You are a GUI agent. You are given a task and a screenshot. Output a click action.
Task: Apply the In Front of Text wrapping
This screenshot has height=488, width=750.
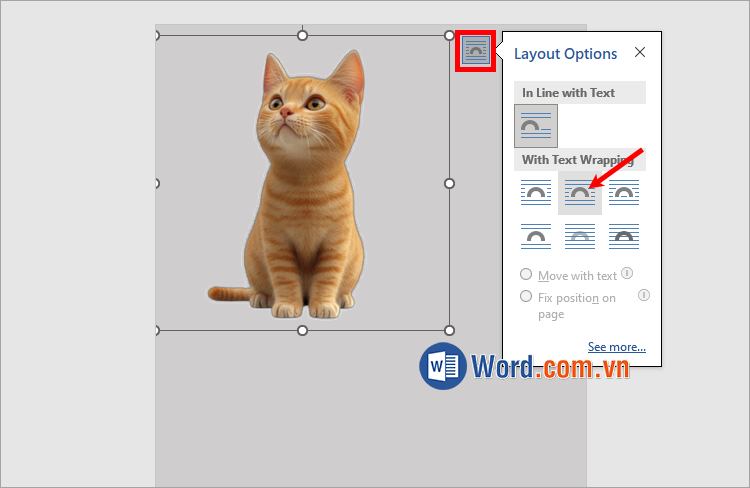624,236
